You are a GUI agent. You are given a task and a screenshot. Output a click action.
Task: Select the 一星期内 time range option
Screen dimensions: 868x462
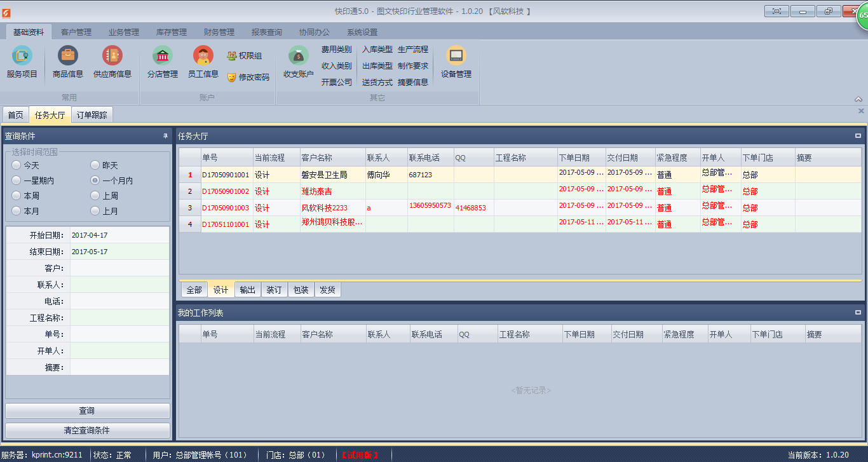[x=16, y=180]
